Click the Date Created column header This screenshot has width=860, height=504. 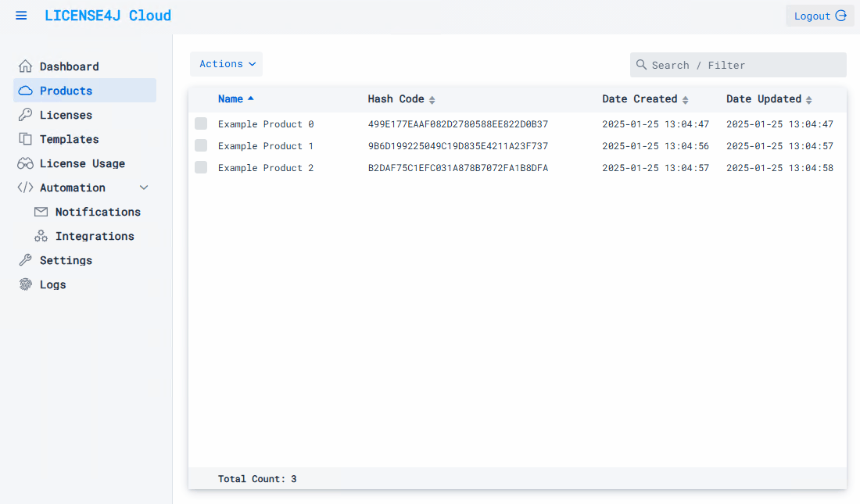(x=640, y=98)
